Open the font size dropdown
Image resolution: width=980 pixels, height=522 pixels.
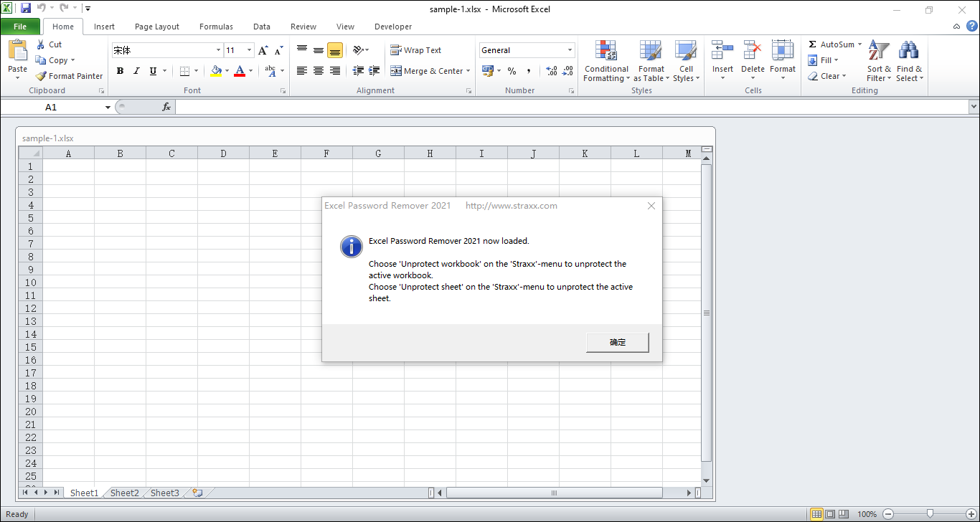coord(250,50)
